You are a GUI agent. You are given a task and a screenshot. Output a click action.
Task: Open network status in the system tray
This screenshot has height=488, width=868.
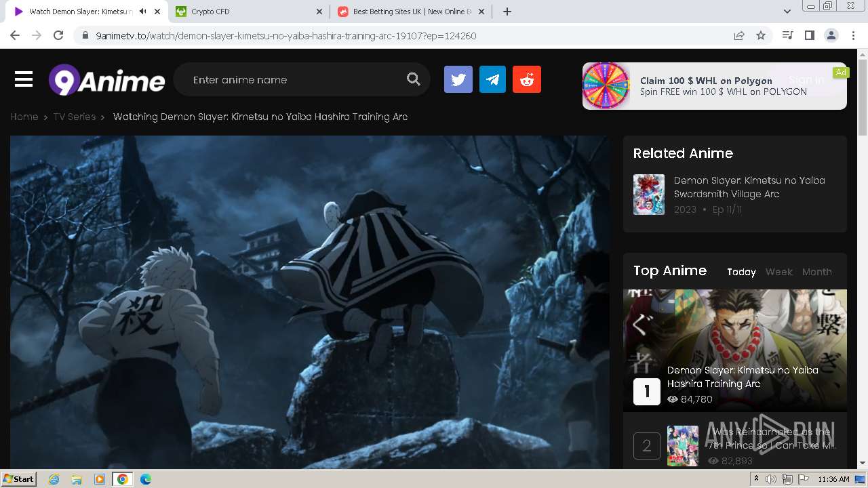787,479
